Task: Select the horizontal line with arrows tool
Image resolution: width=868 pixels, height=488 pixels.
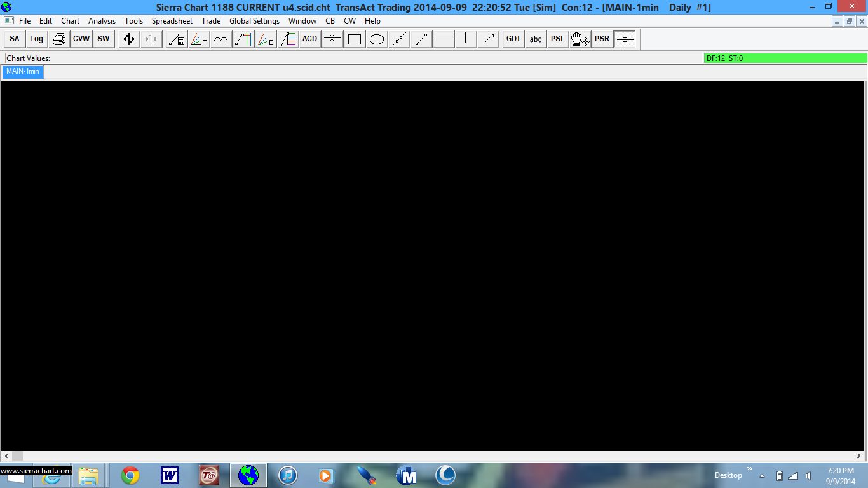Action: click(x=332, y=39)
